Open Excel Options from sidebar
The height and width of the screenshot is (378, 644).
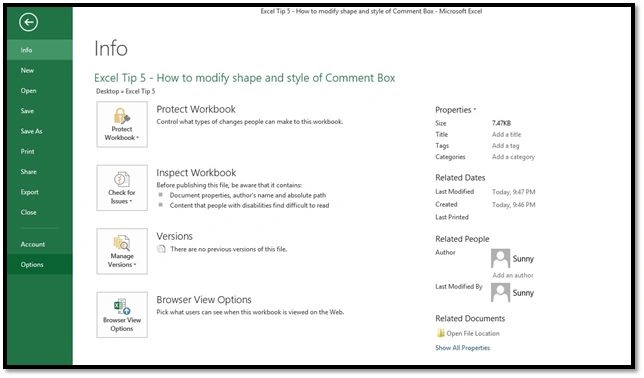pos(40,265)
